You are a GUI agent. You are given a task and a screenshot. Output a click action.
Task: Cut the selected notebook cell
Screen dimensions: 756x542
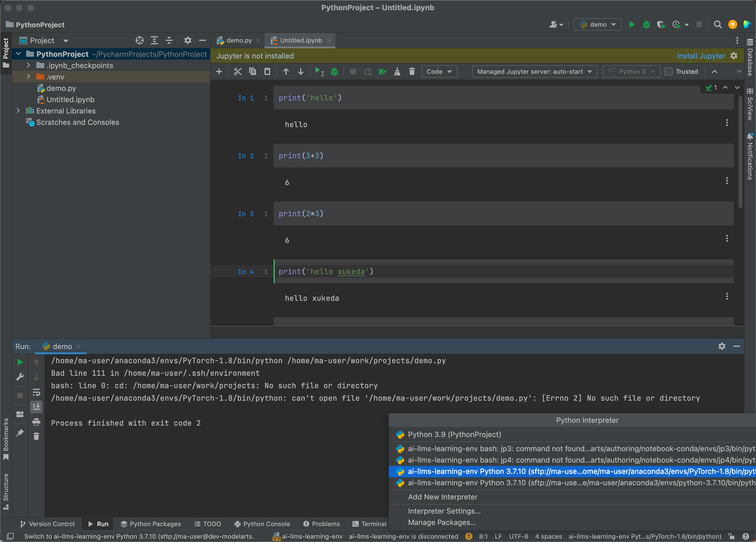[237, 72]
